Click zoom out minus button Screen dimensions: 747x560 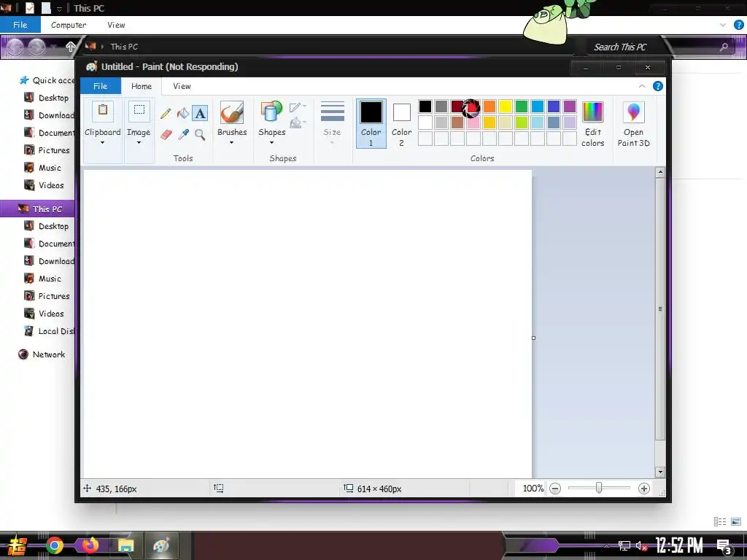tap(555, 489)
